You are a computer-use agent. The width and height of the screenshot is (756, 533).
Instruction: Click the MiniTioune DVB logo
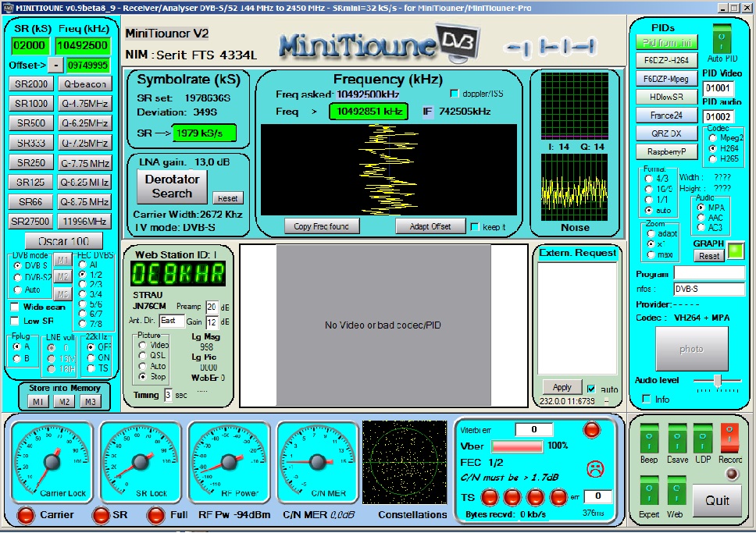[379, 44]
